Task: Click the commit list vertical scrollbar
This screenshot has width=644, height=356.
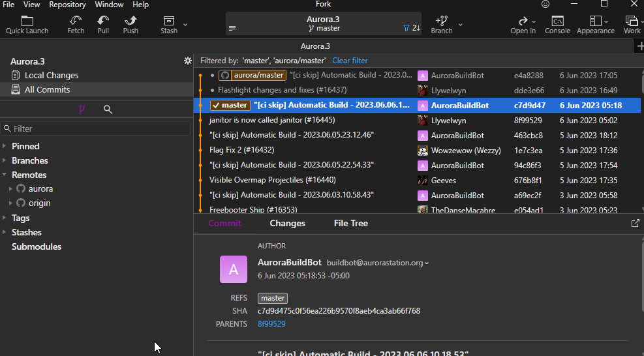Action: [x=642, y=82]
